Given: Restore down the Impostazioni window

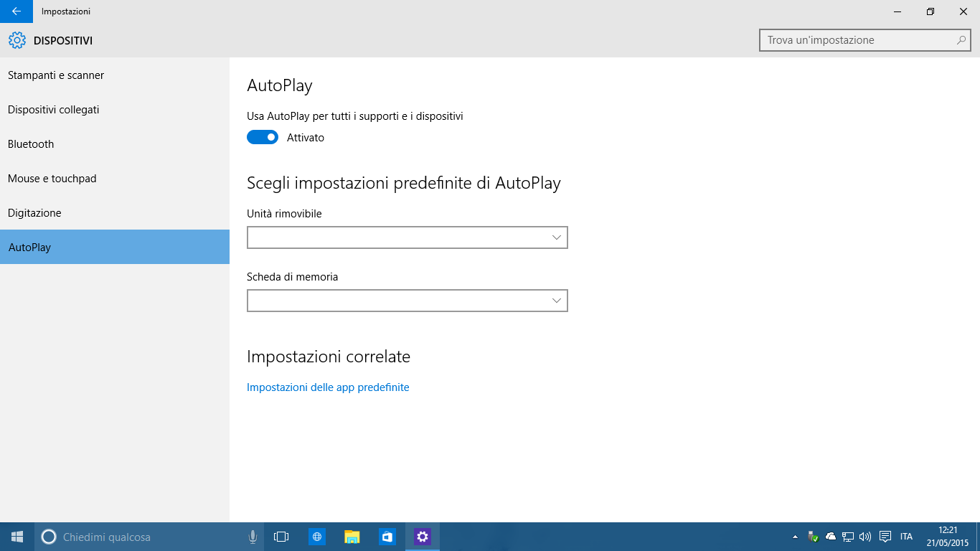Looking at the screenshot, I should (x=930, y=11).
